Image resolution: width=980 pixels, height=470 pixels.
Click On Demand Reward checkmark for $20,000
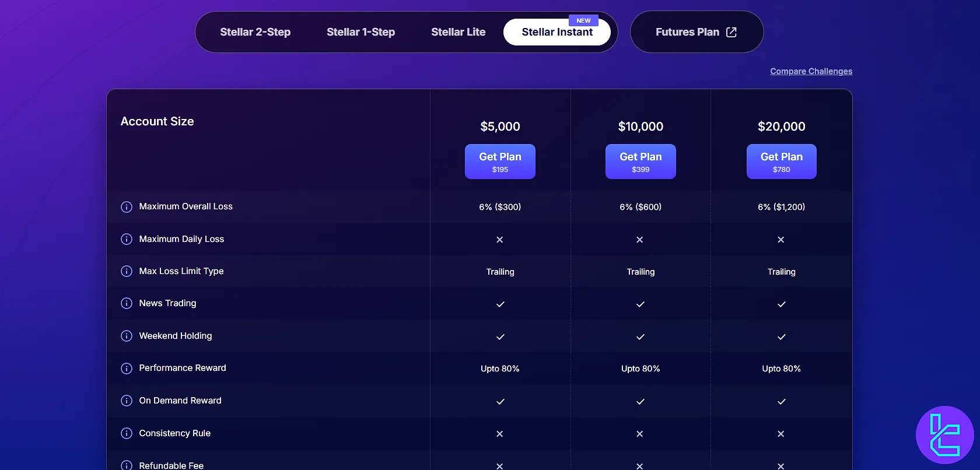click(x=782, y=402)
